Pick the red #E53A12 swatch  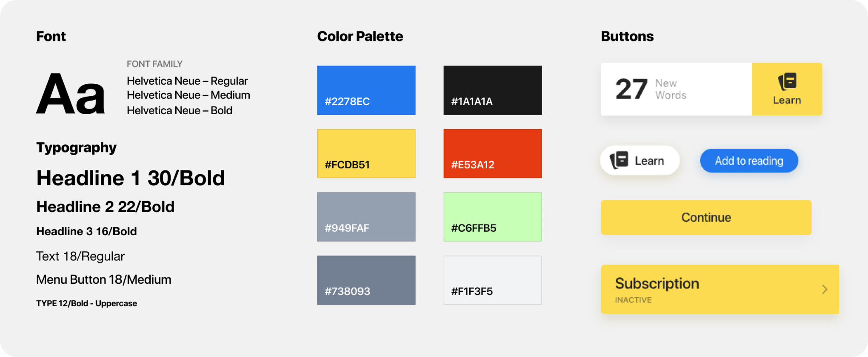[x=492, y=153]
